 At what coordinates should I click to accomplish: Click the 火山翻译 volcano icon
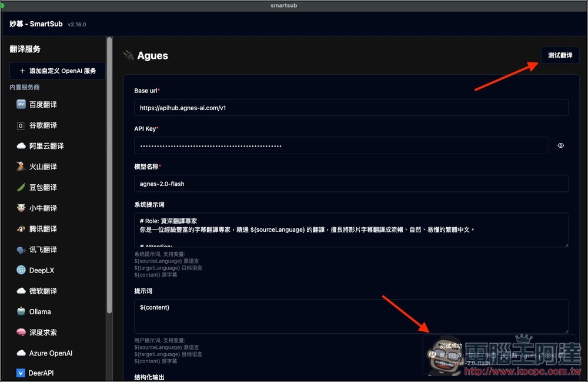tap(21, 166)
